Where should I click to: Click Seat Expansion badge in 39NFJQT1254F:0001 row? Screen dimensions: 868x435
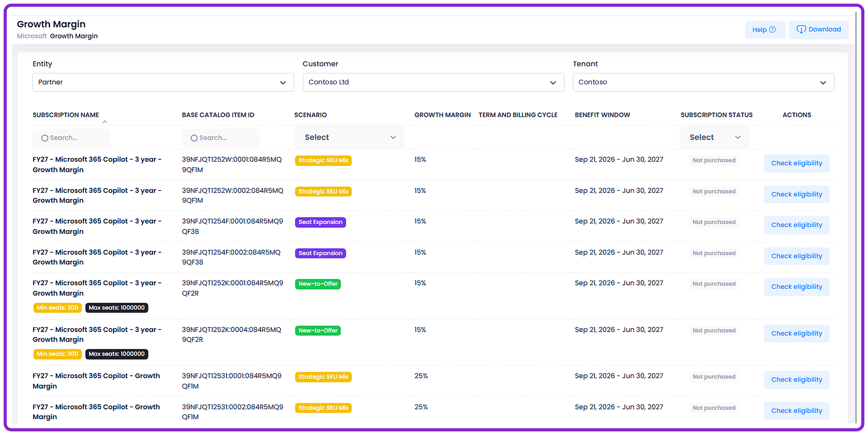(320, 222)
